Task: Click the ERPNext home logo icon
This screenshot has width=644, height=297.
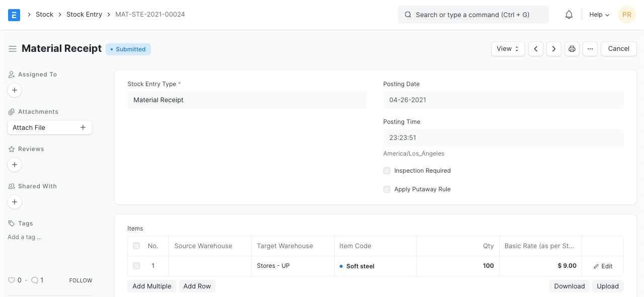Action: pos(14,15)
